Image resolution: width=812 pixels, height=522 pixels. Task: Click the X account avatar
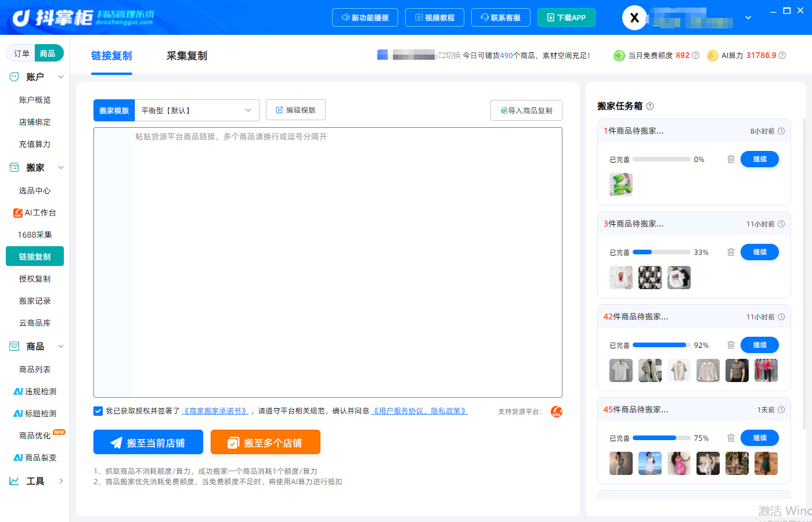click(x=634, y=18)
